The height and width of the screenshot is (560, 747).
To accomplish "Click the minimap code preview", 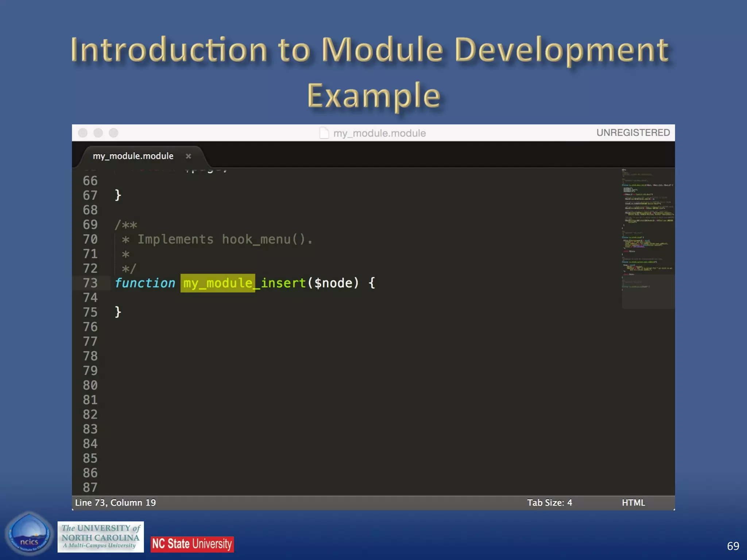I will 647,219.
